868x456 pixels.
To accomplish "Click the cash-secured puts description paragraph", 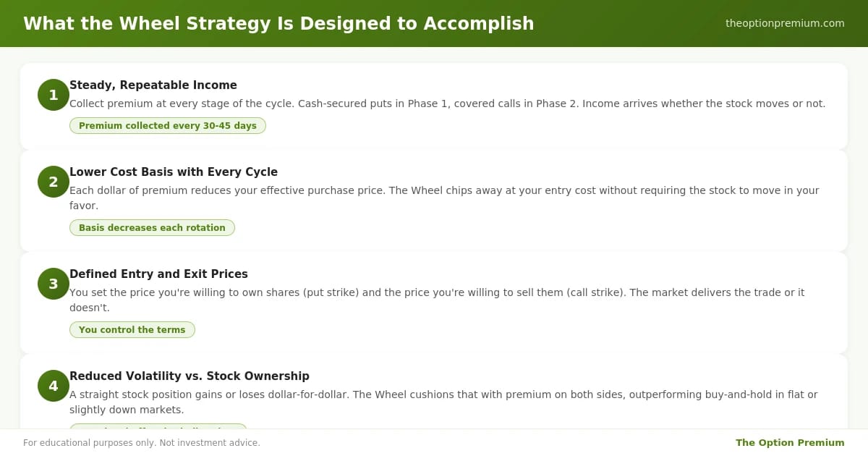I will pyautogui.click(x=447, y=104).
